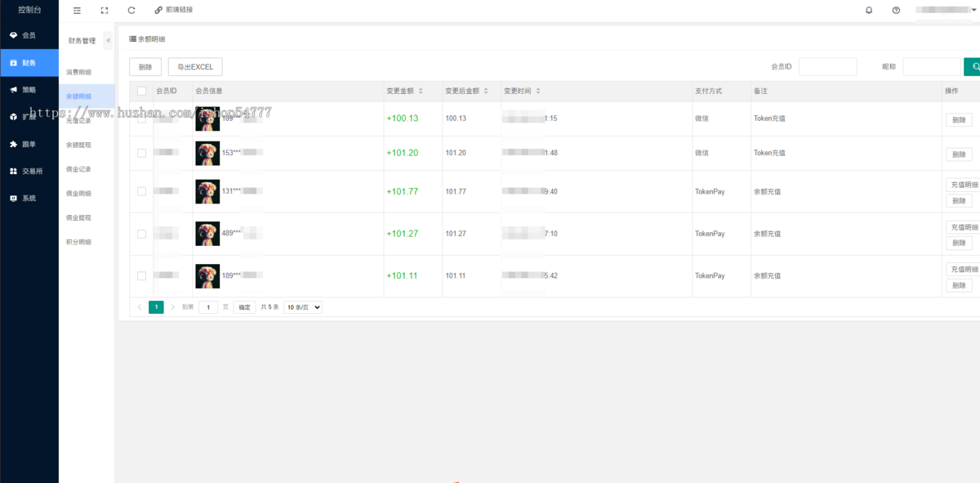
Task: Sort by 变更时间 column arrows
Action: [538, 91]
